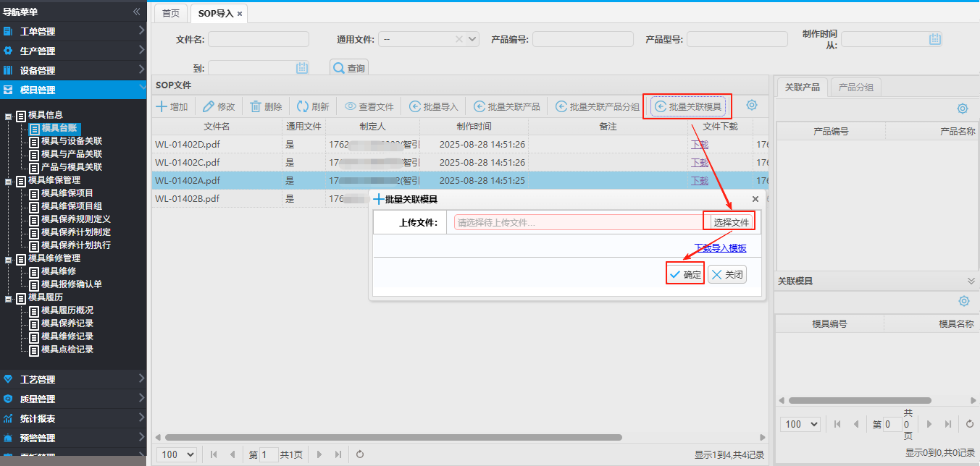Open the SOP文件 grid settings gear
Image resolution: width=980 pixels, height=466 pixels.
point(752,105)
